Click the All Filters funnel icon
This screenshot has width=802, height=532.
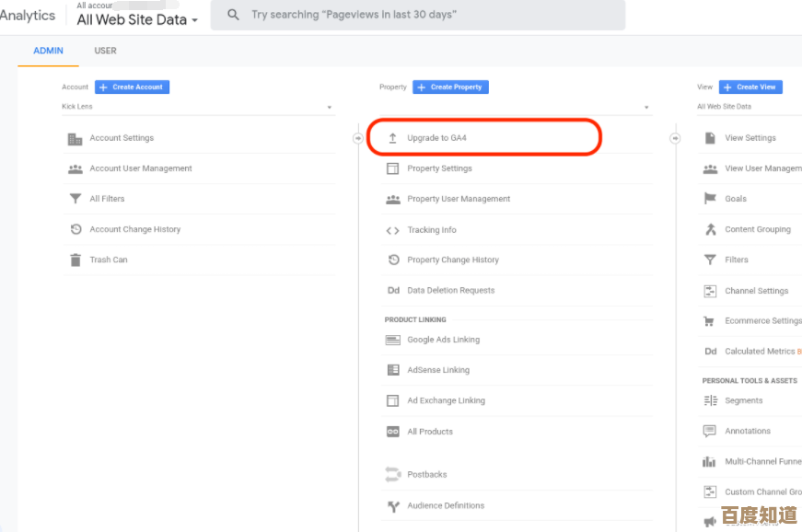click(76, 199)
